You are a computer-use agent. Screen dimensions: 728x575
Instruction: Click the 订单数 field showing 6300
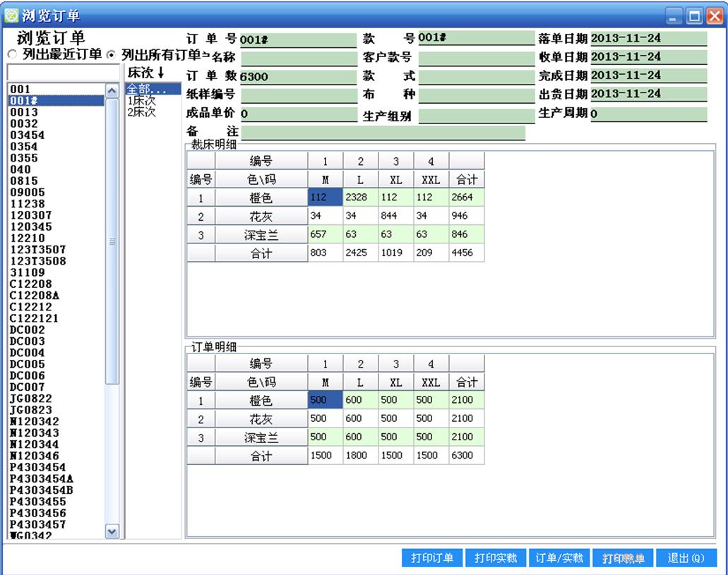[298, 76]
